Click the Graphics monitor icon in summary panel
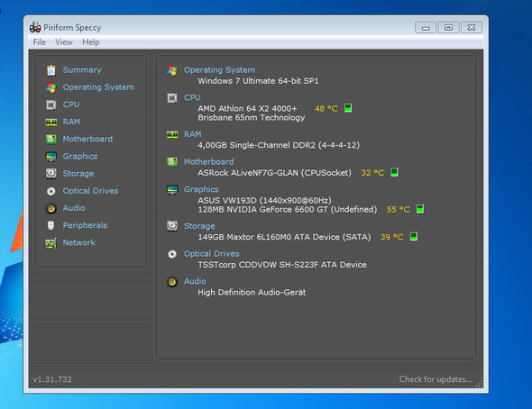Viewport: 532px width, 409px height. coord(172,190)
